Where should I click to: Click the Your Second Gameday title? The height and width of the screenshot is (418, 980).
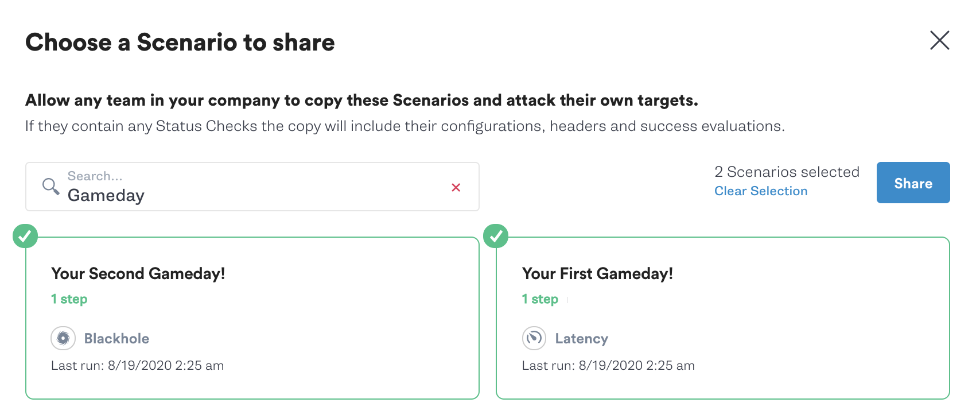pyautogui.click(x=138, y=273)
